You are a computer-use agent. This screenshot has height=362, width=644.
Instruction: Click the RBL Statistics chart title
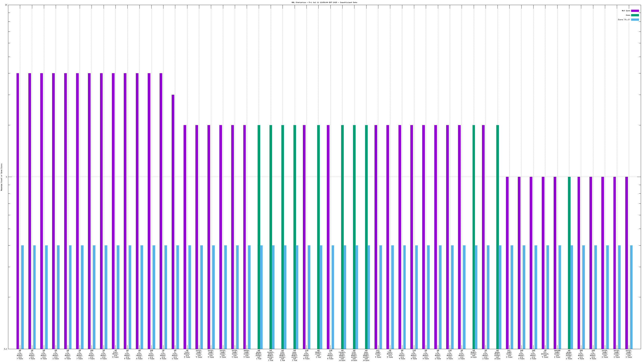pos(324,2)
